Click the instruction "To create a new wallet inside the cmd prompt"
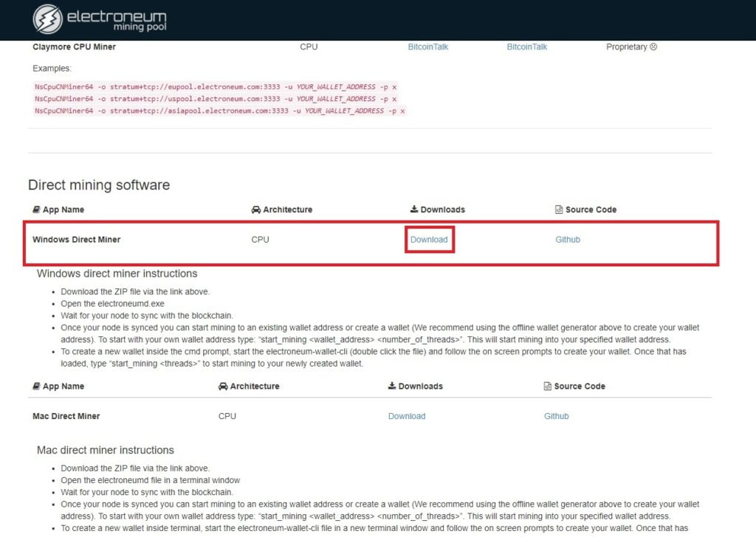Viewport: 756px width, 537px height. coord(373,357)
